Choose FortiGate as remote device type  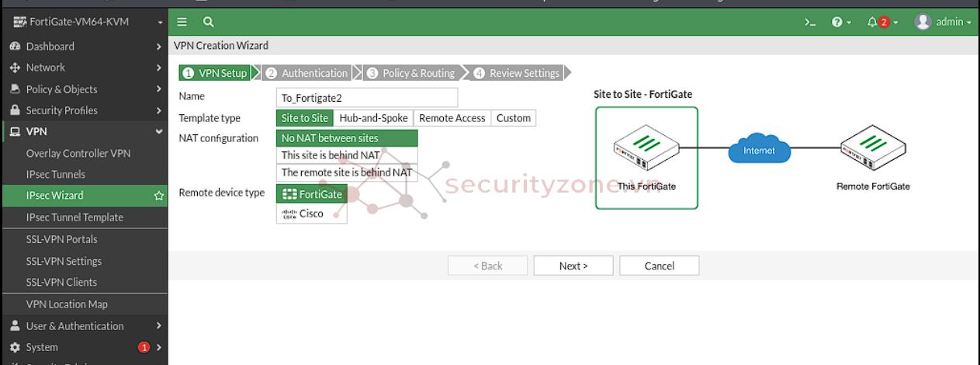312,194
